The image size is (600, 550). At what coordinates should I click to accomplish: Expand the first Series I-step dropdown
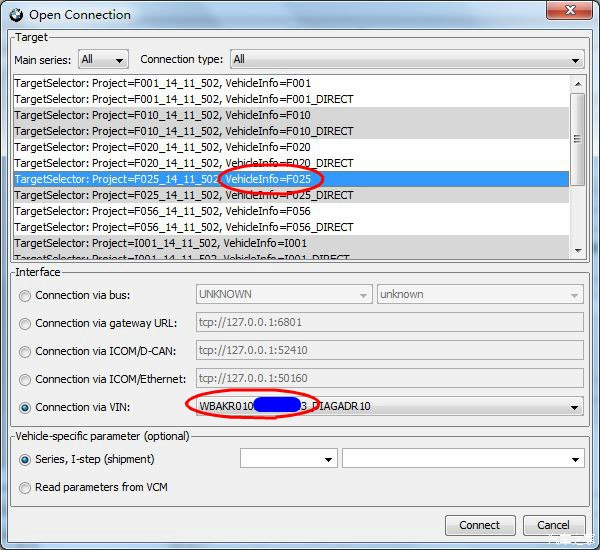tap(288, 459)
